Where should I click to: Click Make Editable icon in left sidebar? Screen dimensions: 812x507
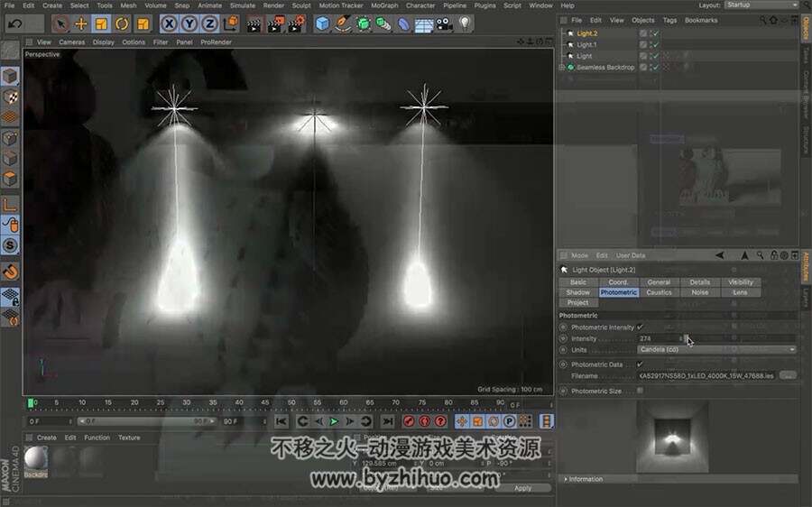click(x=10, y=50)
